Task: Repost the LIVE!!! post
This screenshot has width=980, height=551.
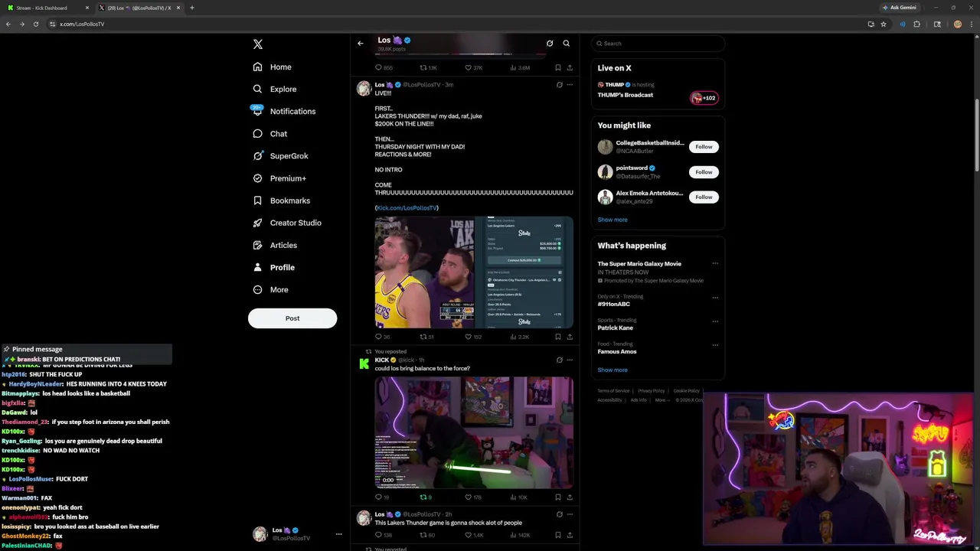Action: [426, 337]
